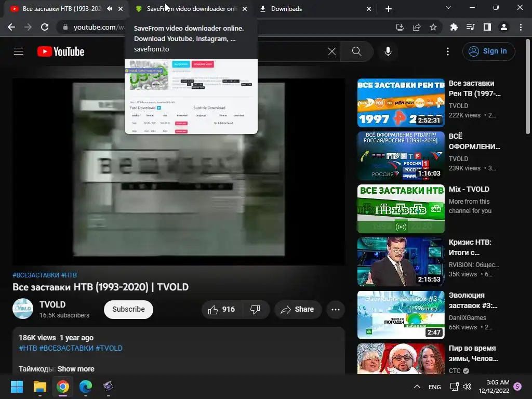Clear the YouTube search box text
The width and height of the screenshot is (532, 399).
332,51
